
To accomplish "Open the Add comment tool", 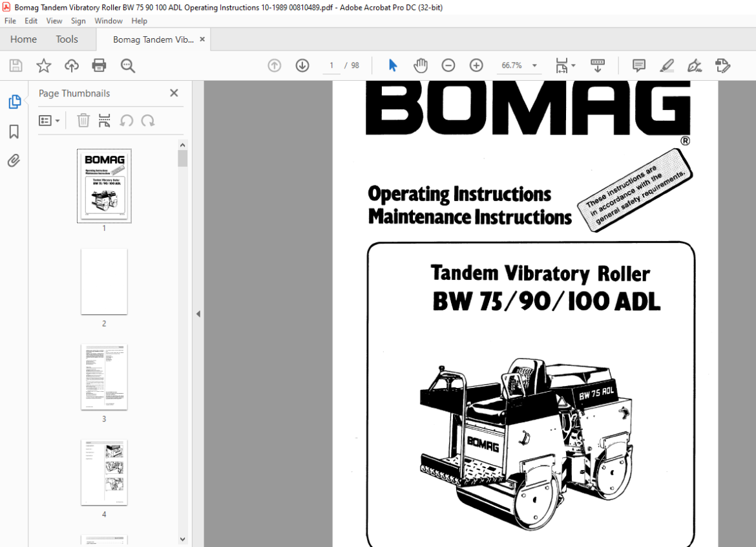I will (x=639, y=65).
